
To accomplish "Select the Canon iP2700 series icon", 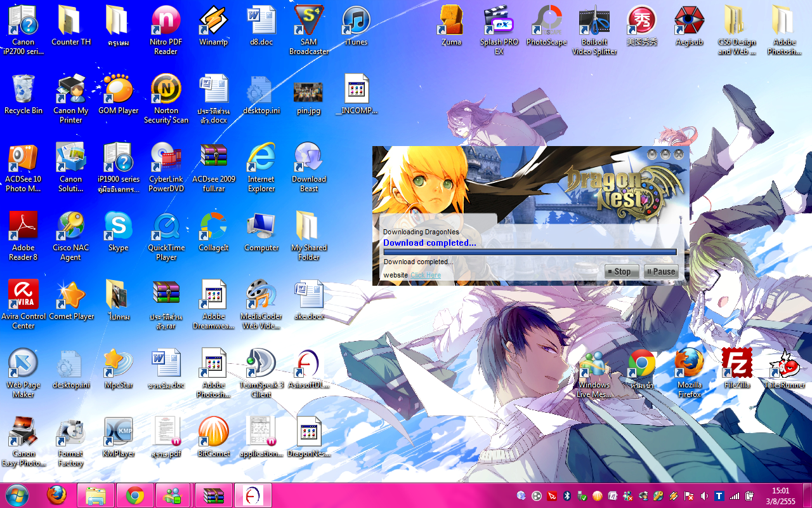I will click(23, 30).
